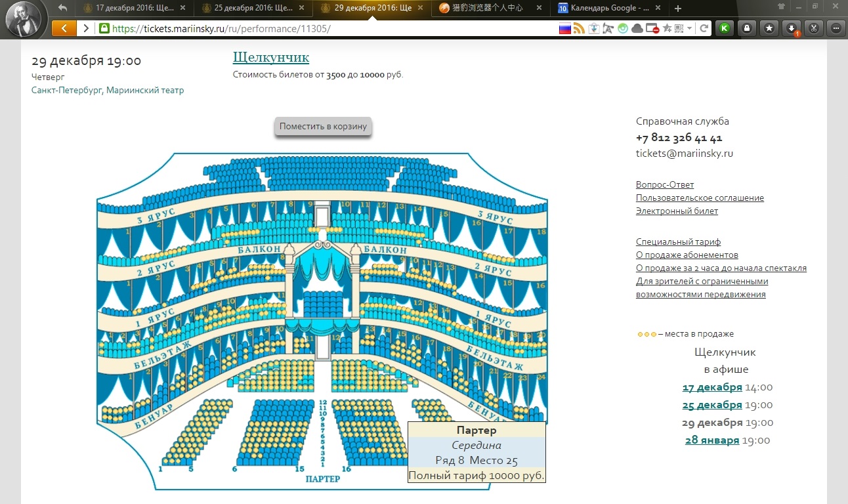Viewport: 848px width, 504px height.
Task: Open the Электронный билет link
Action: pos(677,211)
